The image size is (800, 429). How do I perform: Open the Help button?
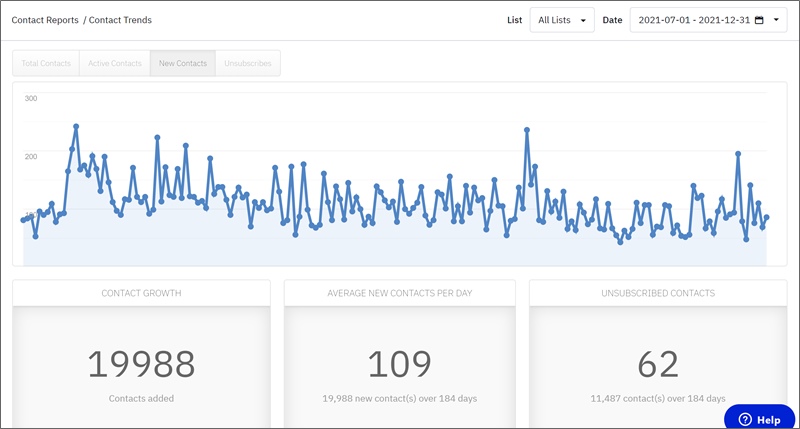click(x=759, y=417)
